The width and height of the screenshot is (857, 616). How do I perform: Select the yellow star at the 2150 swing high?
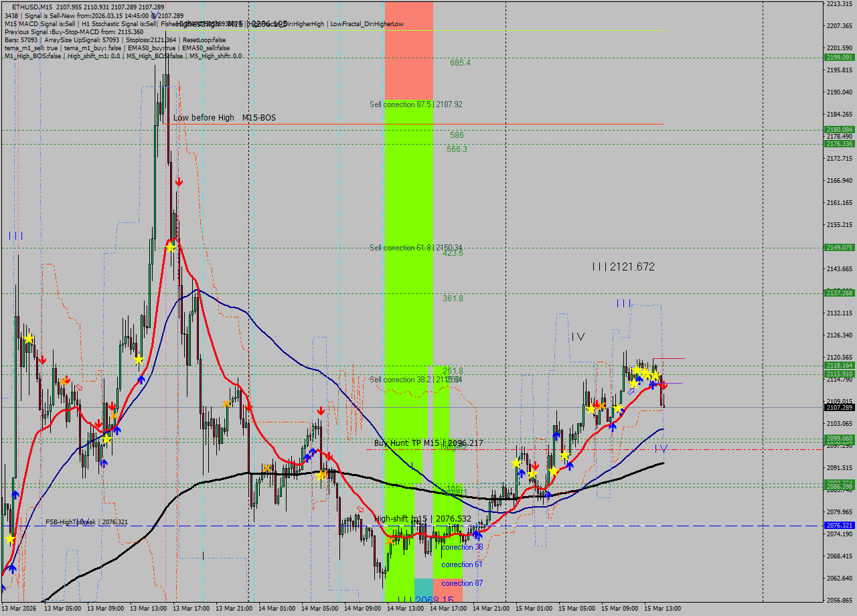click(171, 248)
